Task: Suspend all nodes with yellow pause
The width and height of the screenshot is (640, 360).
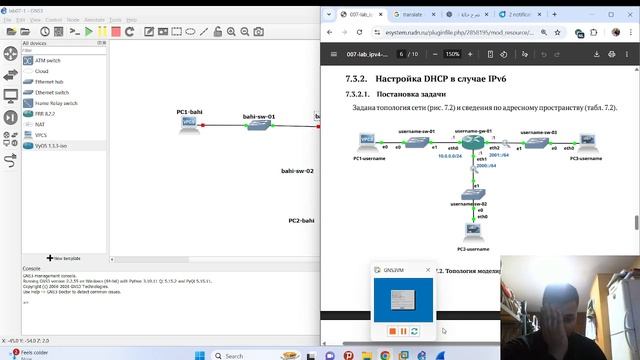Action: click(x=102, y=31)
